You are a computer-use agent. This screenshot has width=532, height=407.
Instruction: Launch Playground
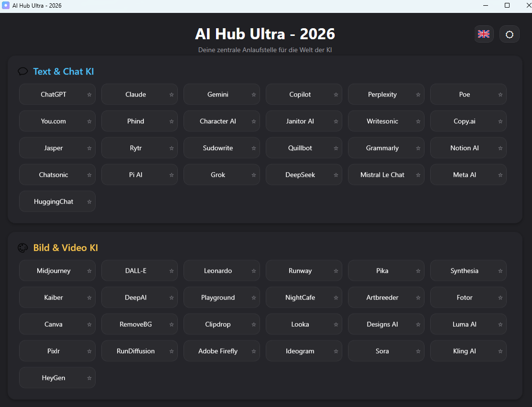(222, 297)
